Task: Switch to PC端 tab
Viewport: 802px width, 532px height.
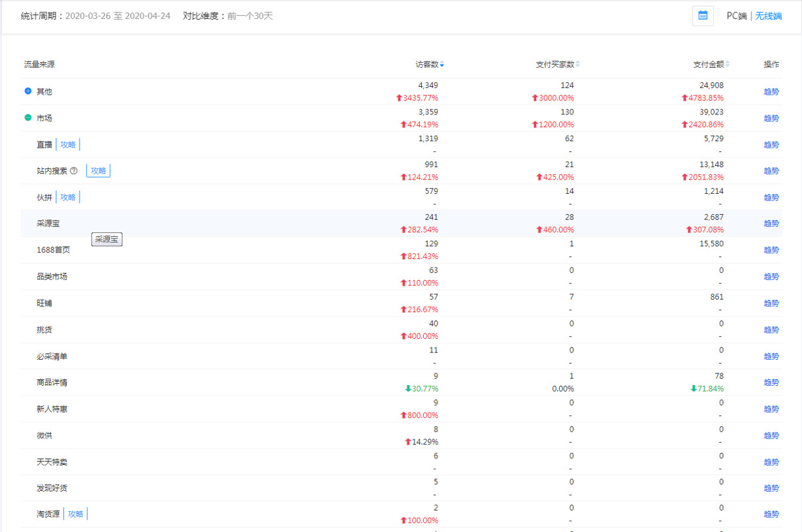Action: (x=737, y=16)
